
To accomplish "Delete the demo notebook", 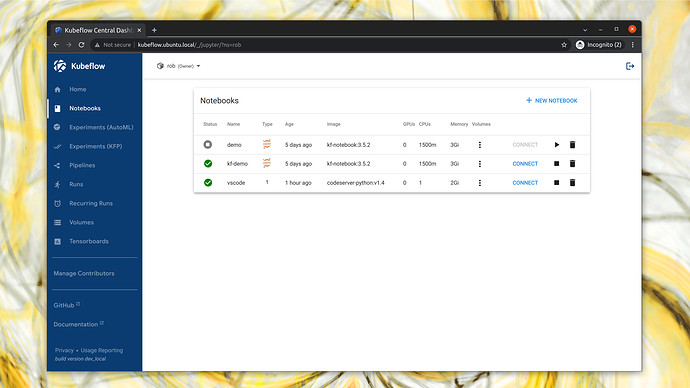I will (x=573, y=145).
